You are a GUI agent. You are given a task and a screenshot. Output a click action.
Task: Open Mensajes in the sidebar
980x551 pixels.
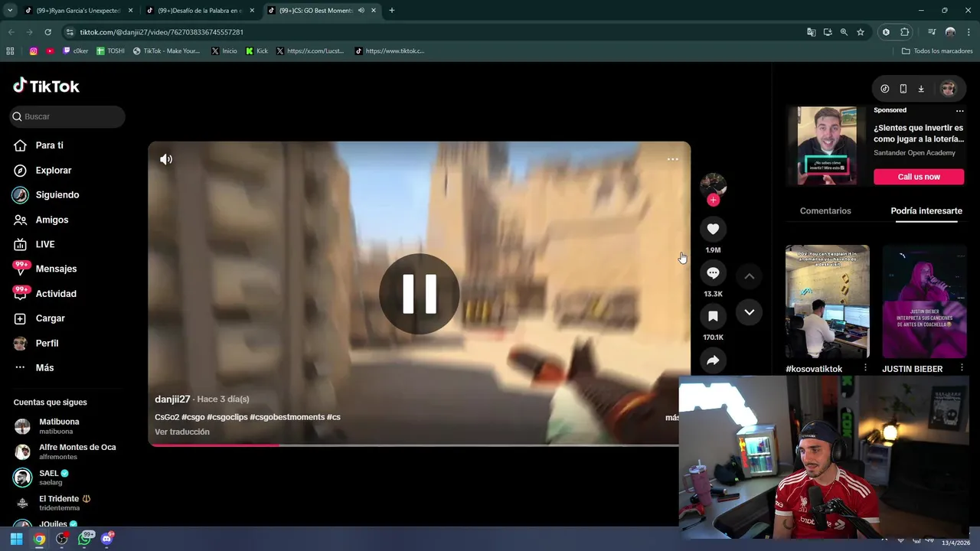pos(56,269)
